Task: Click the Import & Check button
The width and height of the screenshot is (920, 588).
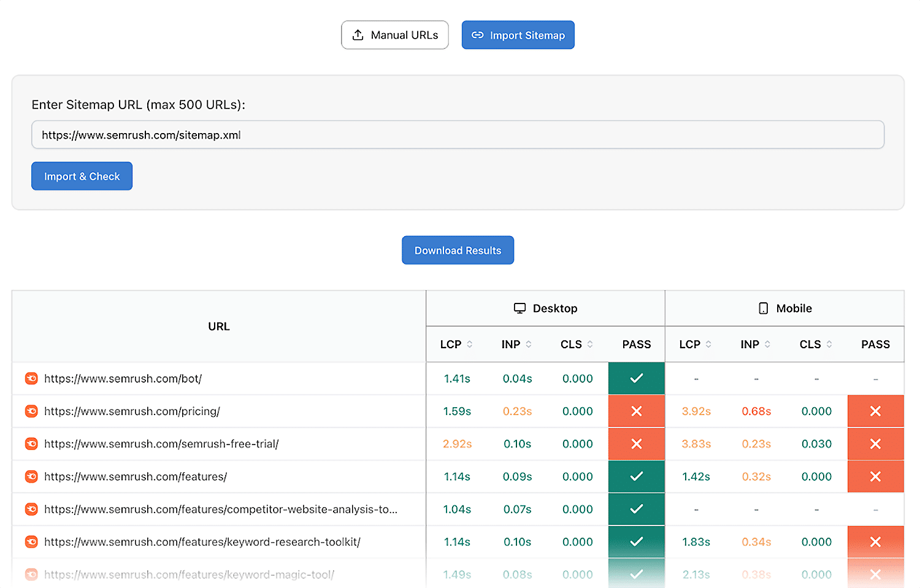Action: (x=82, y=176)
